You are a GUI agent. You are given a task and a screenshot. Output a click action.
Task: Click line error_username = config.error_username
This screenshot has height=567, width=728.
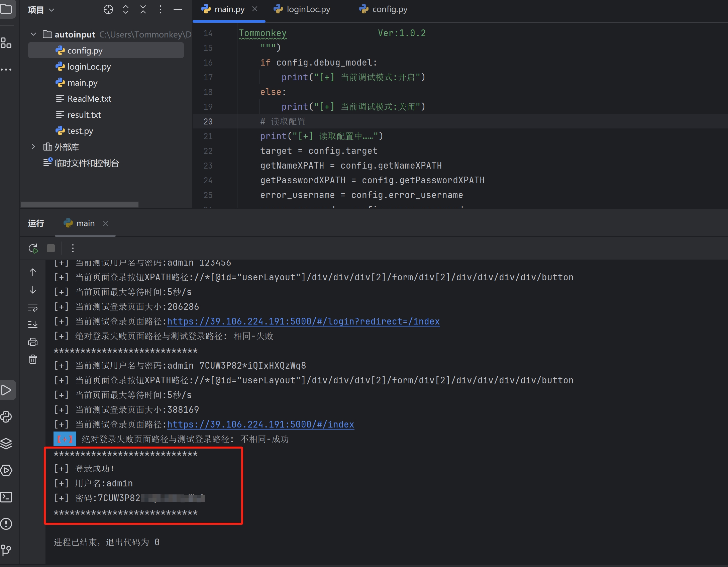[361, 195]
